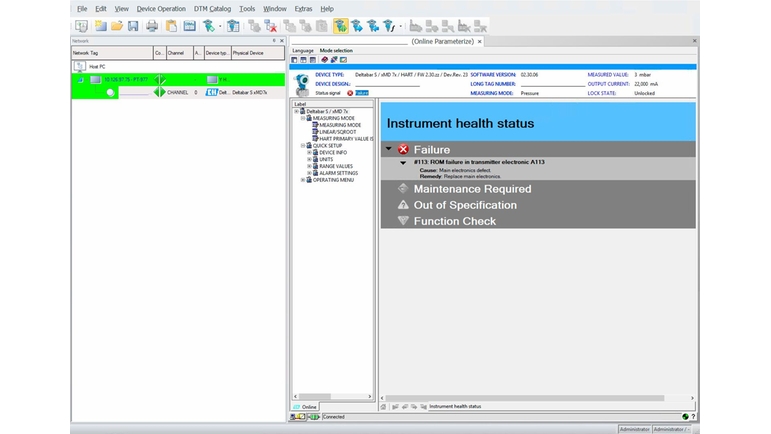The image size is (771, 434).
Task: Click the upload from device blue arrow icon
Action: pyautogui.click(x=357, y=26)
